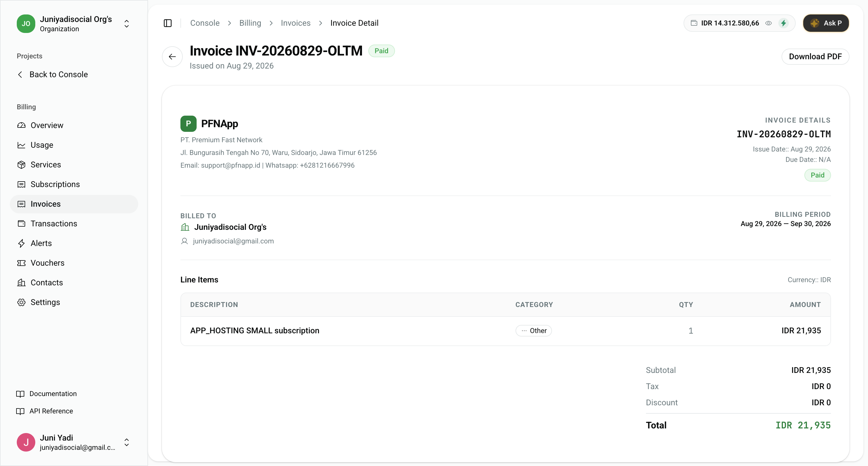Click the Total IDR 21,935 amount
The height and width of the screenshot is (466, 868).
(x=803, y=425)
